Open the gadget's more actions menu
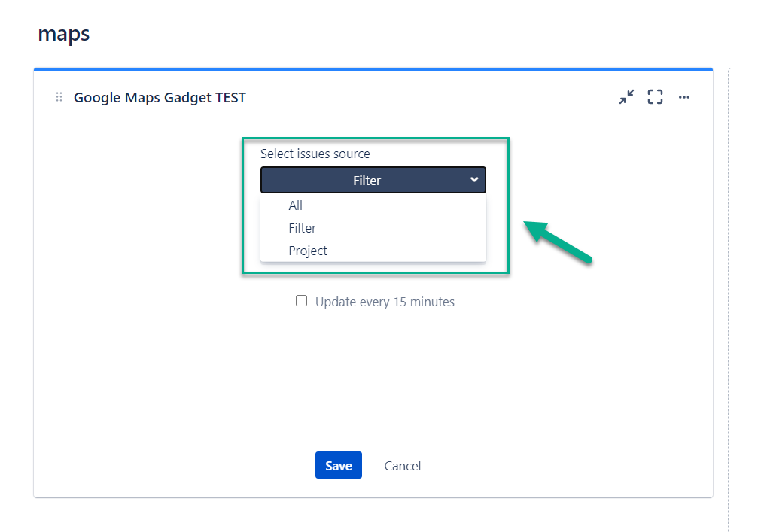 pos(683,97)
